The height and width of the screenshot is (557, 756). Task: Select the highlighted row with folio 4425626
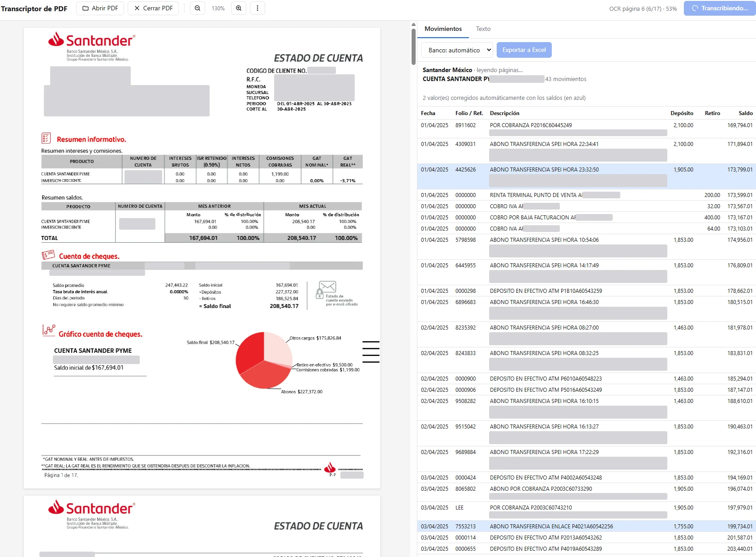coord(587,176)
